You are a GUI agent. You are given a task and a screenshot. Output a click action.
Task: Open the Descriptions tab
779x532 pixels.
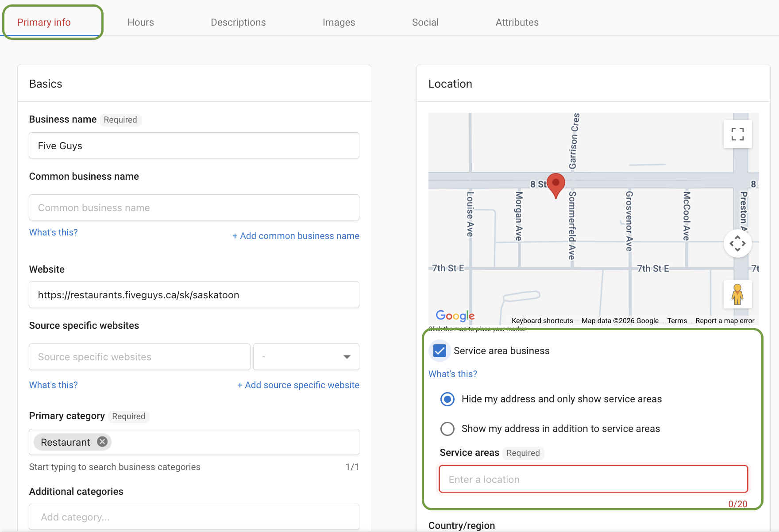coord(238,22)
